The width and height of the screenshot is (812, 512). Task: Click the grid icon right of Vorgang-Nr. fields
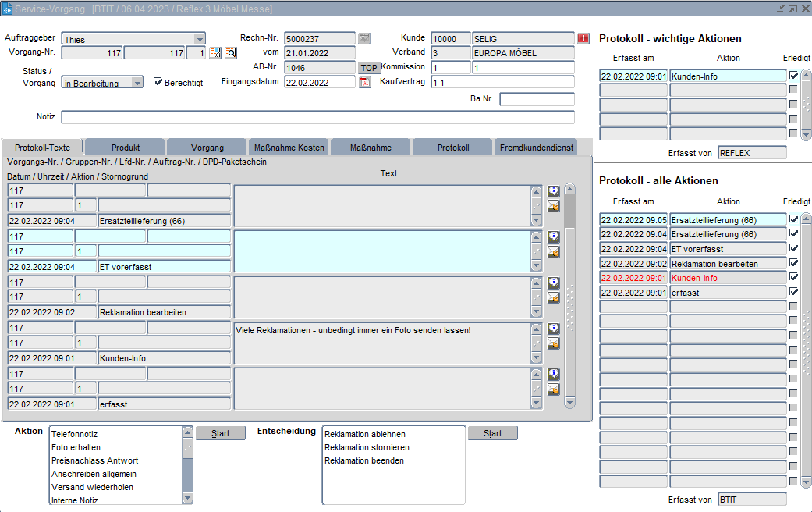[x=215, y=53]
